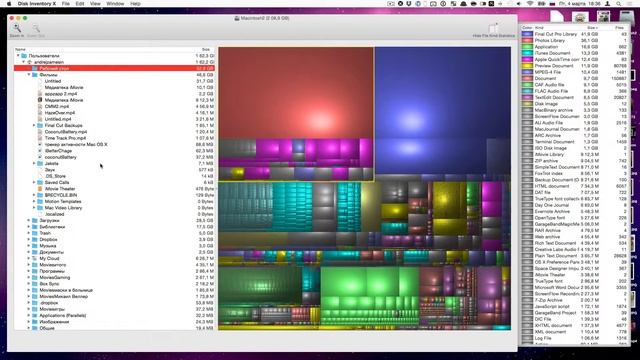The height and width of the screenshot is (360, 640).
Task: Sort statistics by Files column header
Action: pos(619,28)
